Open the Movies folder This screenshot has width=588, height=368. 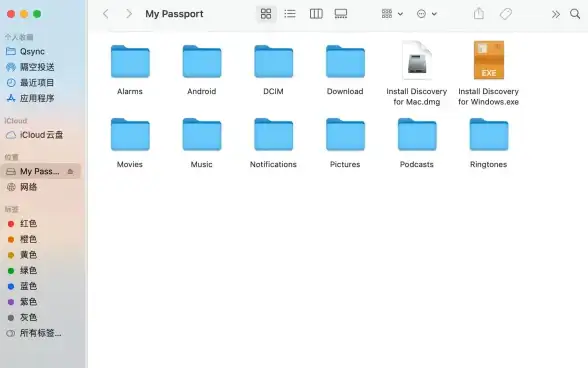pos(130,134)
